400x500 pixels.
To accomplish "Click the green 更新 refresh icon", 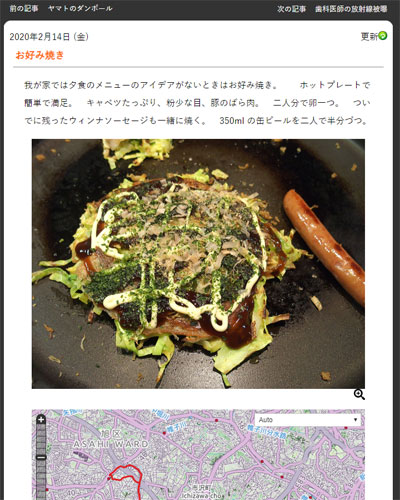I will 383,36.
